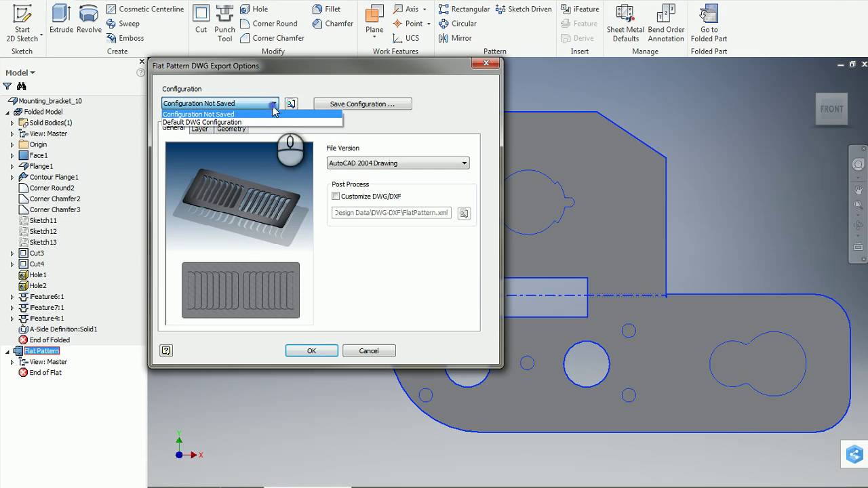
Task: Collapse the Flat Pattern node
Action: click(x=8, y=350)
